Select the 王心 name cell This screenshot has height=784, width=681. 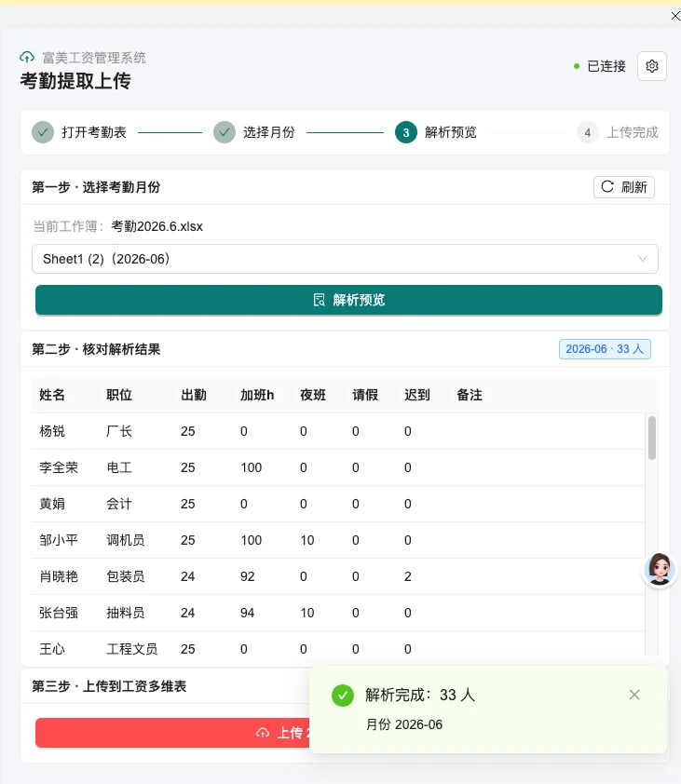pyautogui.click(x=52, y=649)
